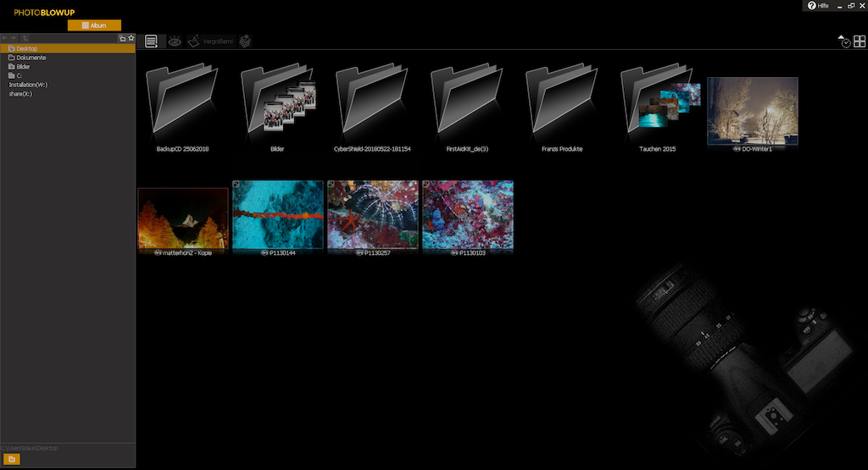Toggle the eye preview icon

[x=175, y=41]
